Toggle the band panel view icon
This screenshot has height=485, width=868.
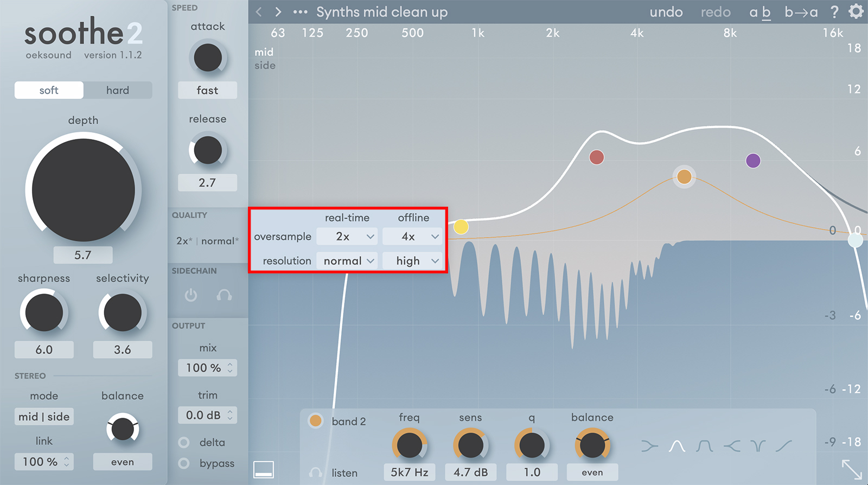click(x=264, y=470)
